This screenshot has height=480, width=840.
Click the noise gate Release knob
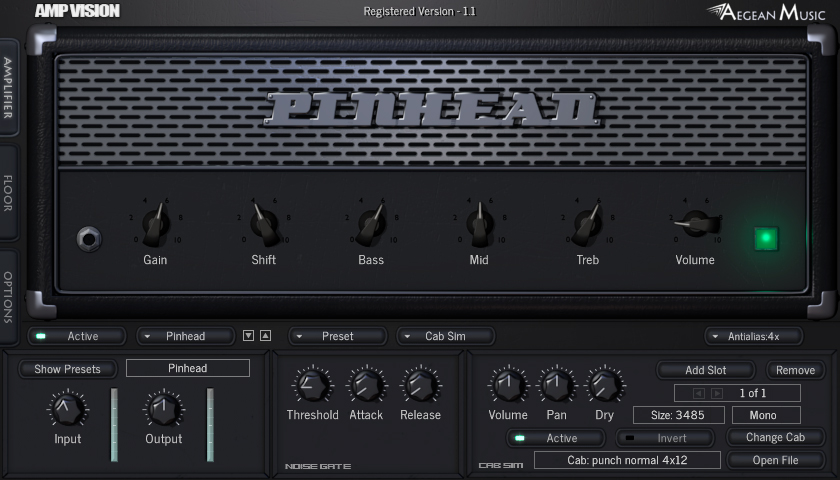tap(421, 385)
